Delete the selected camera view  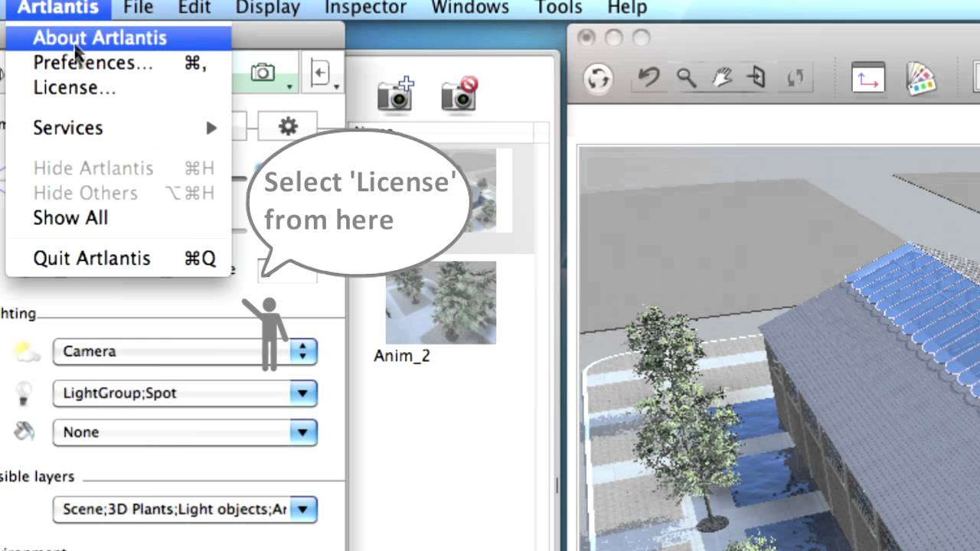(x=459, y=93)
